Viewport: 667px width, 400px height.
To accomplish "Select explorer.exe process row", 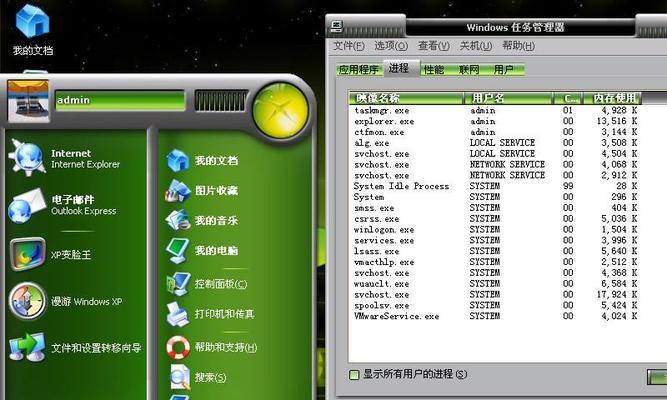I will 496,121.
